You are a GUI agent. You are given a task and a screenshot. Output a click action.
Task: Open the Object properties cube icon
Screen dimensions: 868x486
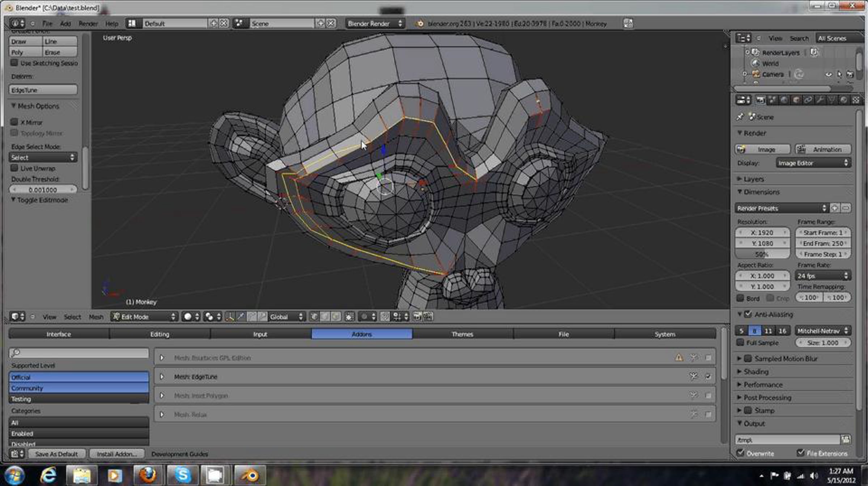click(796, 100)
